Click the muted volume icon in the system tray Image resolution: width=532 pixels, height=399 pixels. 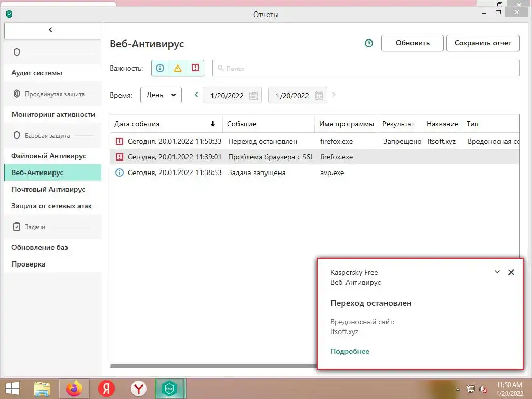(483, 389)
